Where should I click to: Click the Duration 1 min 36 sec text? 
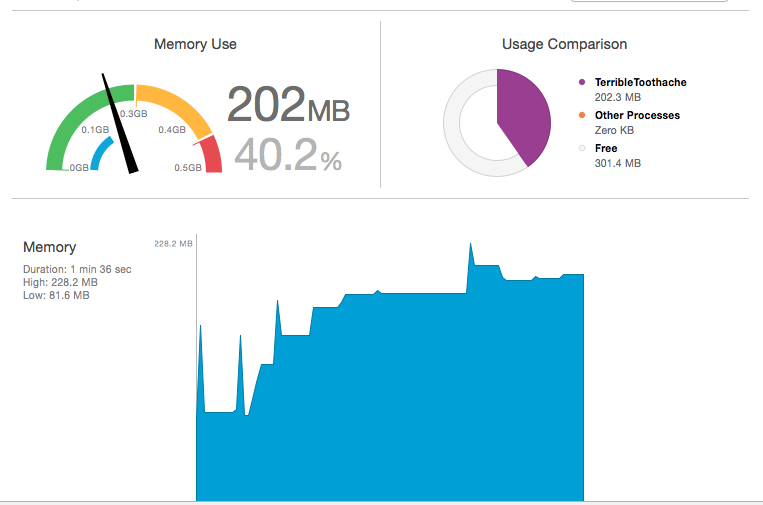[77, 269]
